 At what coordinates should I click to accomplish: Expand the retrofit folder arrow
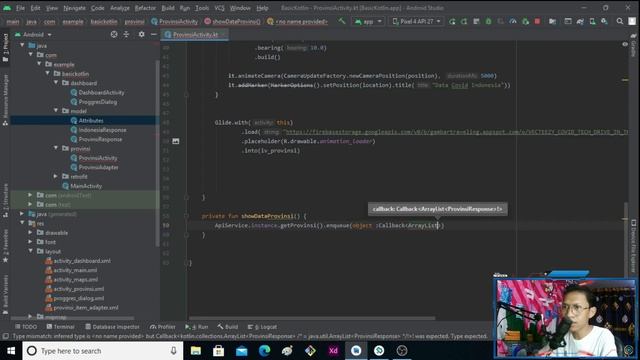pos(56,176)
